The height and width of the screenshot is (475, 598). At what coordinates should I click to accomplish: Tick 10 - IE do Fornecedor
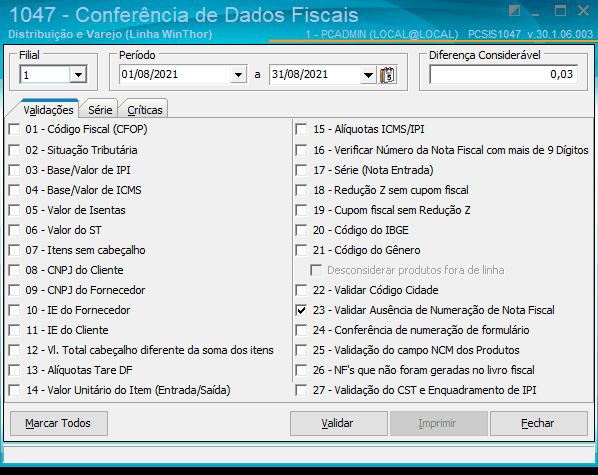14,310
